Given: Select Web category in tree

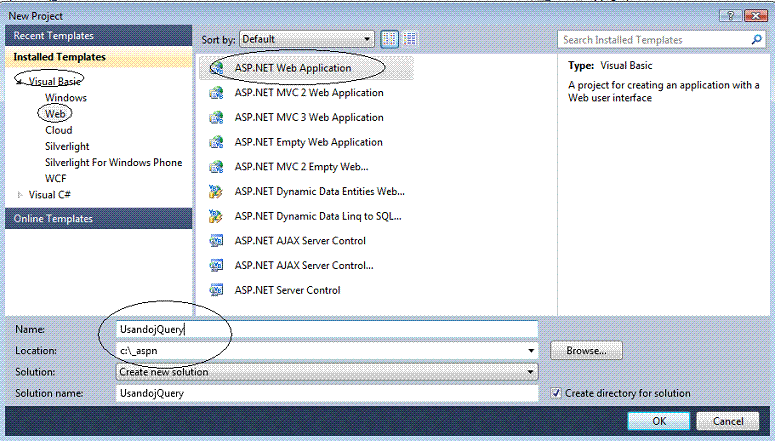Looking at the screenshot, I should point(55,114).
